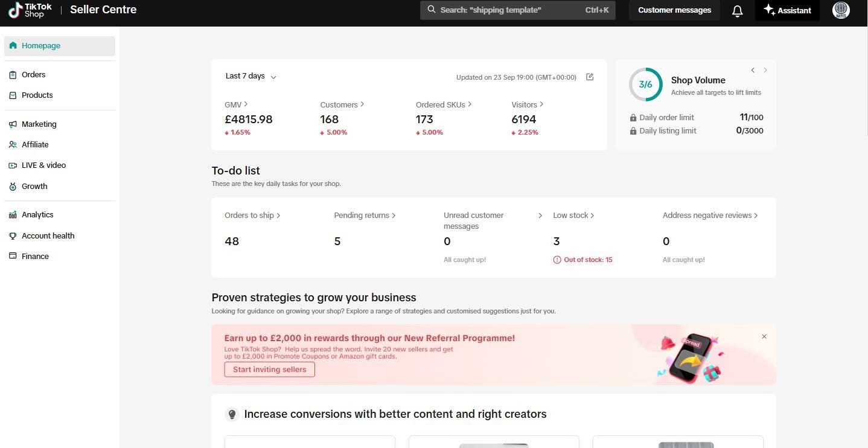Screen dimensions: 868x448
Task: Click the TikTok Shop logo
Action: pyautogui.click(x=30, y=10)
